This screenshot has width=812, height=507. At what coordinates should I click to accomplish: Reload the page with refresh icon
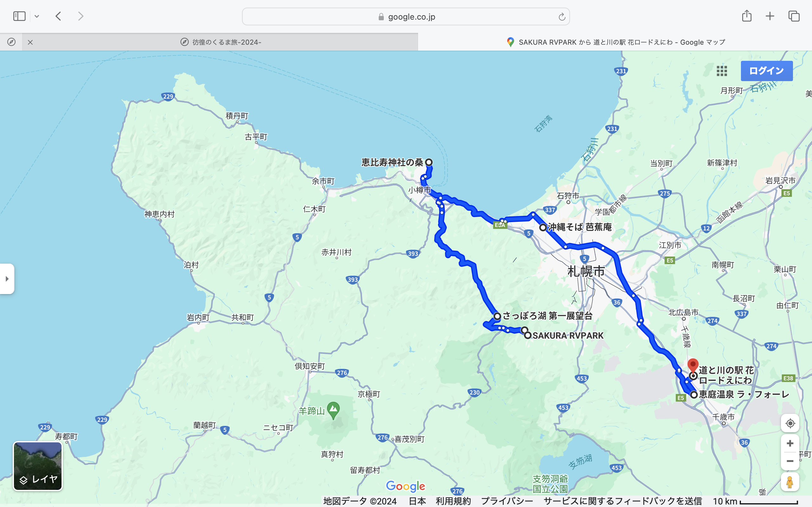tap(562, 17)
